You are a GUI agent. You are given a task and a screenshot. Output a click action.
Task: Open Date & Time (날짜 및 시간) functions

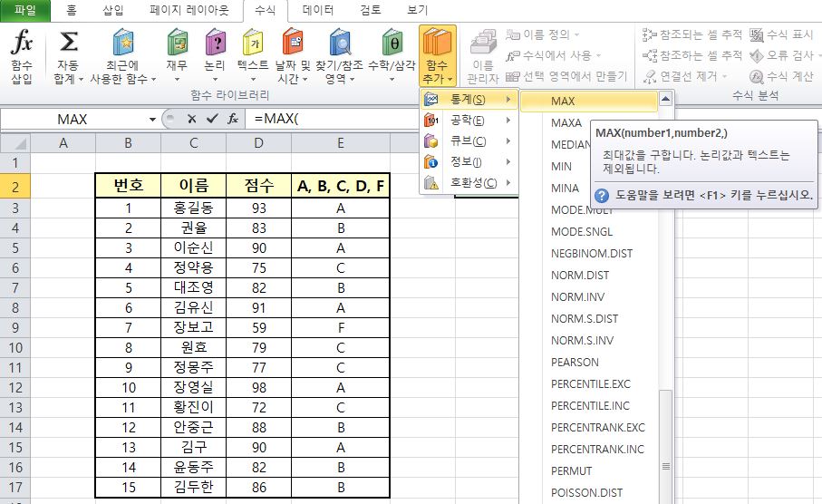pyautogui.click(x=293, y=55)
